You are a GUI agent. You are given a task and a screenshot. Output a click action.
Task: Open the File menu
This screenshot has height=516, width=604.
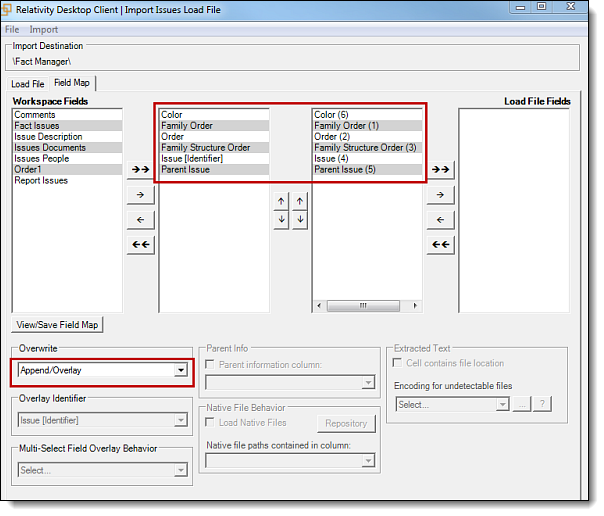click(x=13, y=29)
